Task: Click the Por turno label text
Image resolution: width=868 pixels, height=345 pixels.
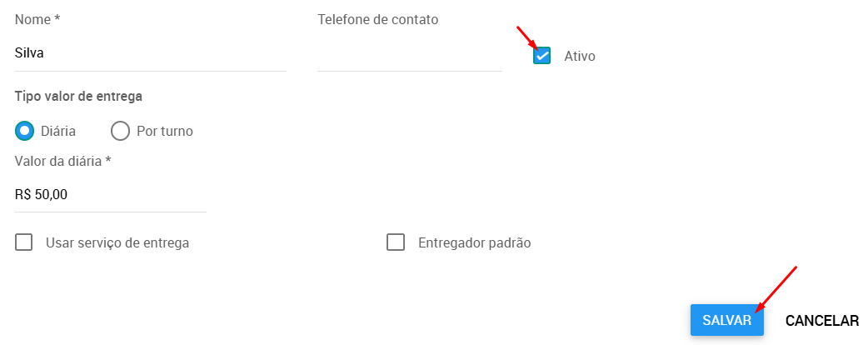Action: [165, 131]
